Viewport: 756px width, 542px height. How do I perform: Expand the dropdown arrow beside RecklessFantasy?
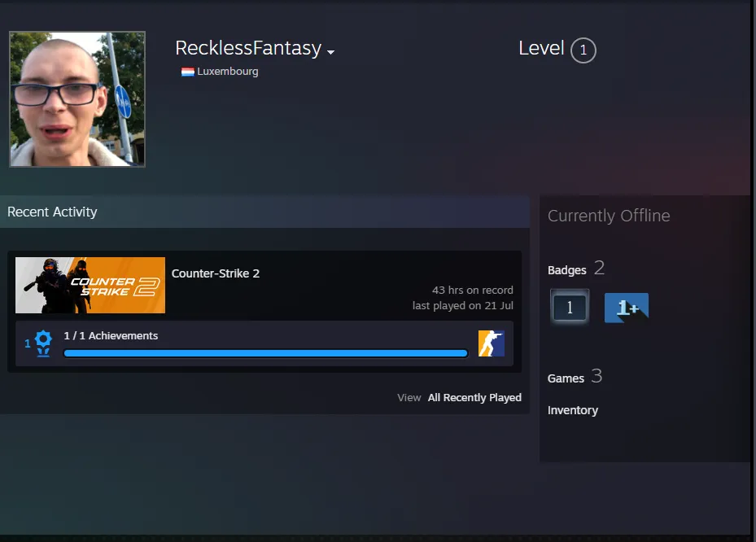tap(330, 51)
